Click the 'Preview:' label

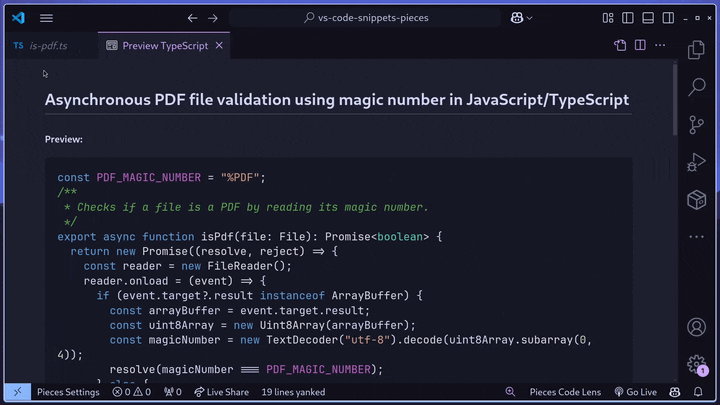(64, 139)
